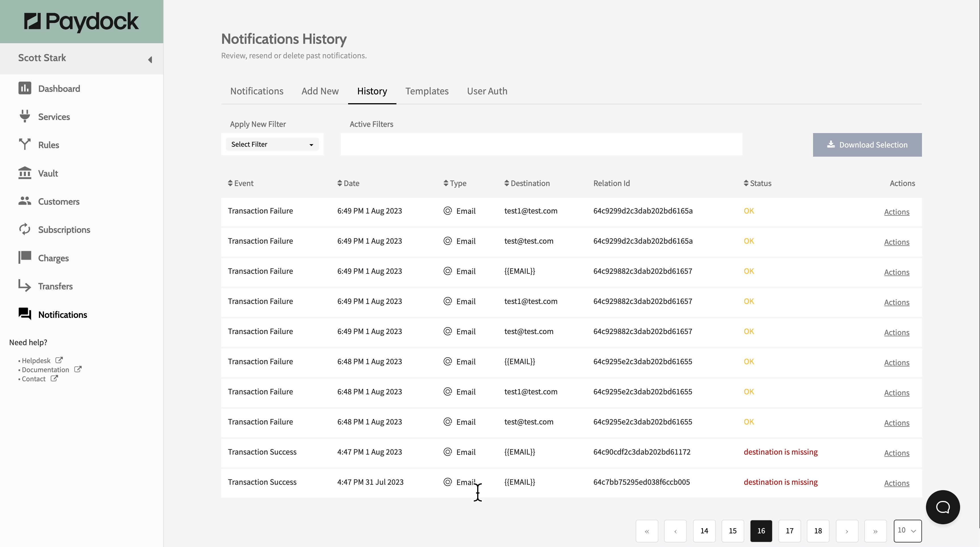Image resolution: width=980 pixels, height=547 pixels.
Task: Expand the page size dropdown
Action: pyautogui.click(x=907, y=530)
